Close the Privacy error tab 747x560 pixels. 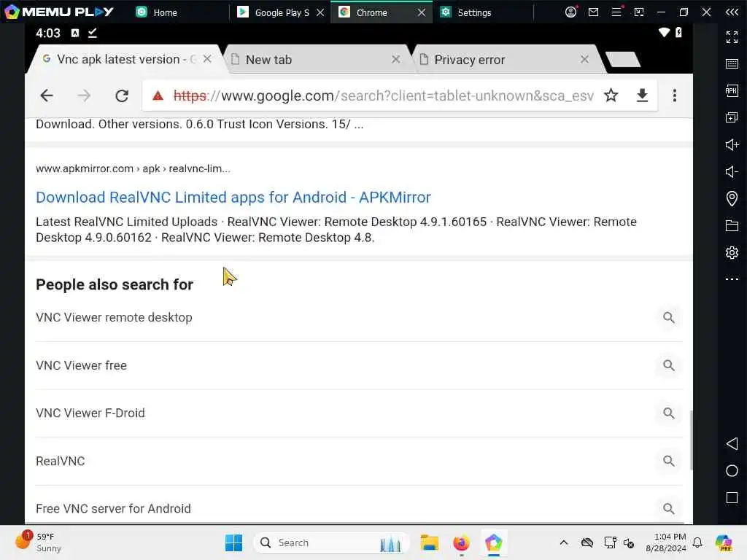(x=584, y=59)
